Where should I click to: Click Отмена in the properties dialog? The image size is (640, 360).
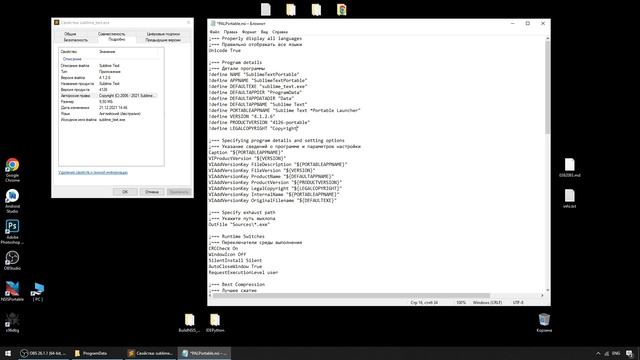point(152,192)
